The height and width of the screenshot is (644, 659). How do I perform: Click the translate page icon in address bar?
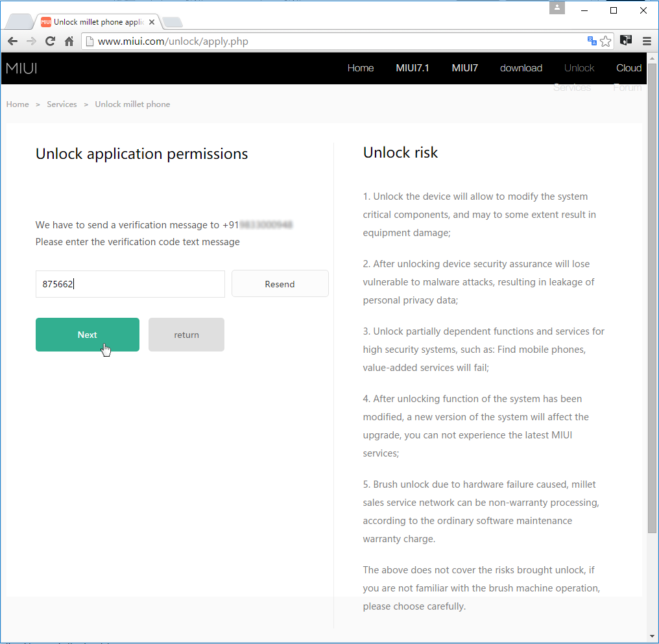(x=592, y=41)
